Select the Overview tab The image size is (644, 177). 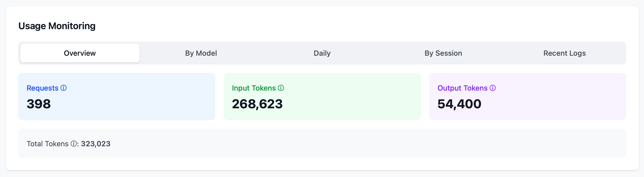tap(80, 53)
